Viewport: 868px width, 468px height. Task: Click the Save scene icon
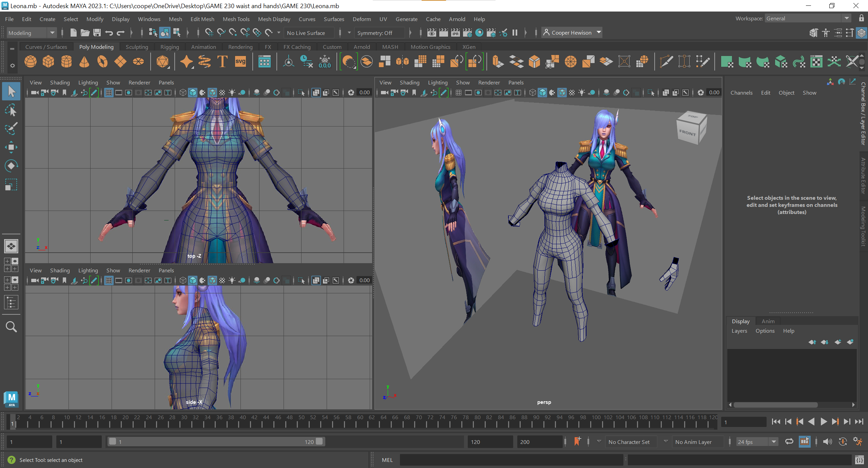point(97,33)
